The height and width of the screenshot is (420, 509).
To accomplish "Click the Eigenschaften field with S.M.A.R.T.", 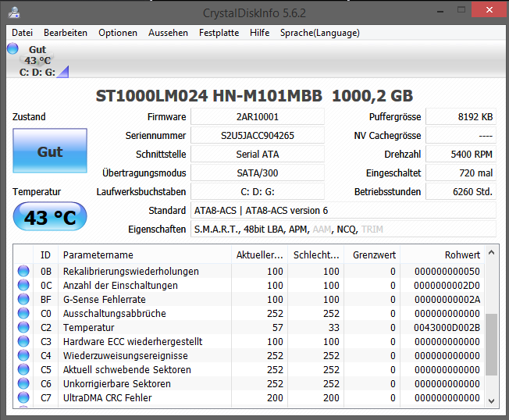I will [x=343, y=230].
